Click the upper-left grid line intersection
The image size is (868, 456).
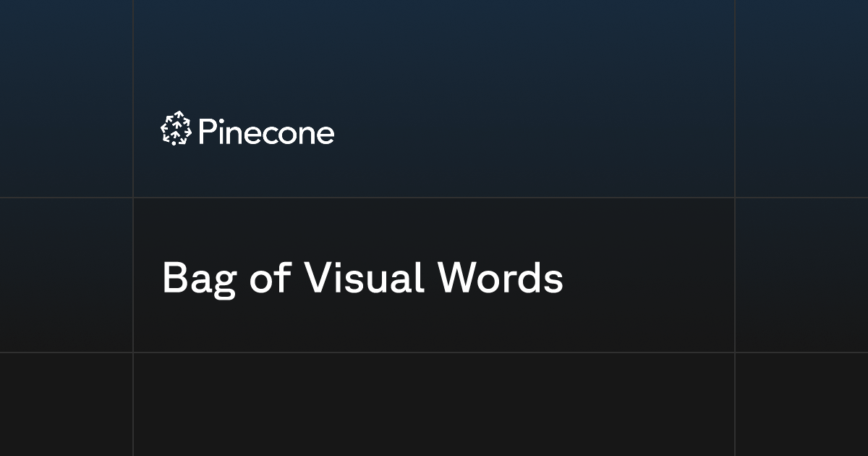[x=133, y=198]
